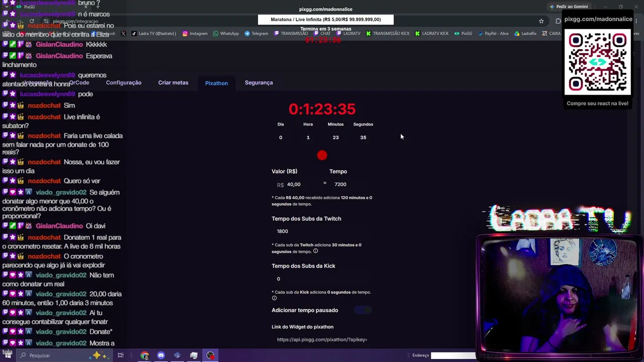644x362 pixels.
Task: Click the Pedir ao Gemini button
Action: pos(569,7)
